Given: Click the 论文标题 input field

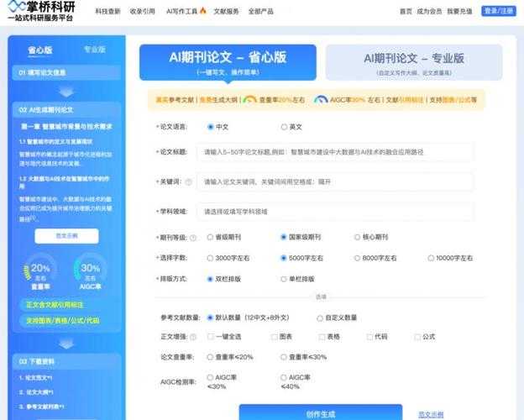Looking at the screenshot, I should point(336,152).
